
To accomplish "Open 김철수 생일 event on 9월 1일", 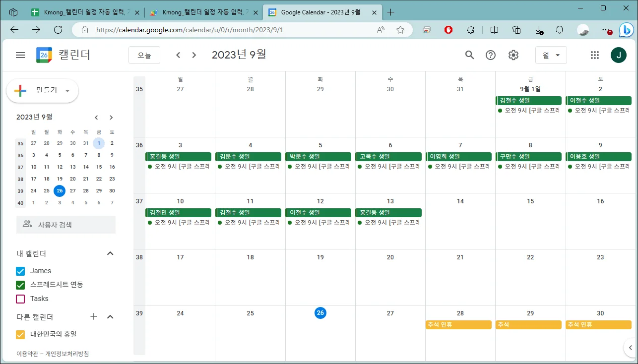I will coord(529,100).
